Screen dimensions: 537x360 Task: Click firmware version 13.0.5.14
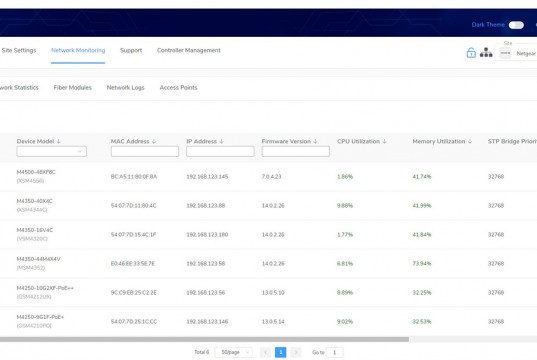tap(273, 322)
